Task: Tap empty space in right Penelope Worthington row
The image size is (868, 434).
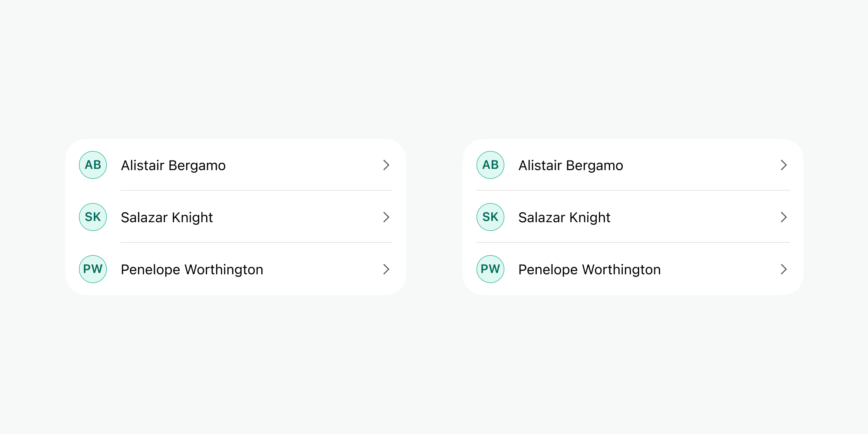Action: 720,269
